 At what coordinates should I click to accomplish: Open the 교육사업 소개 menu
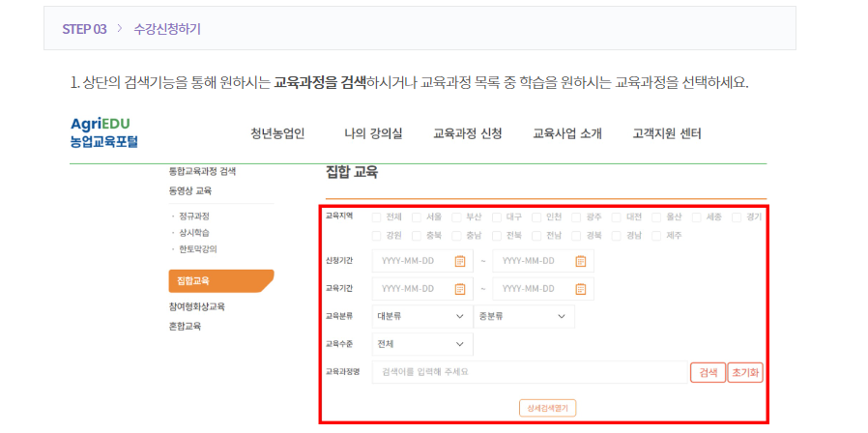(x=566, y=133)
